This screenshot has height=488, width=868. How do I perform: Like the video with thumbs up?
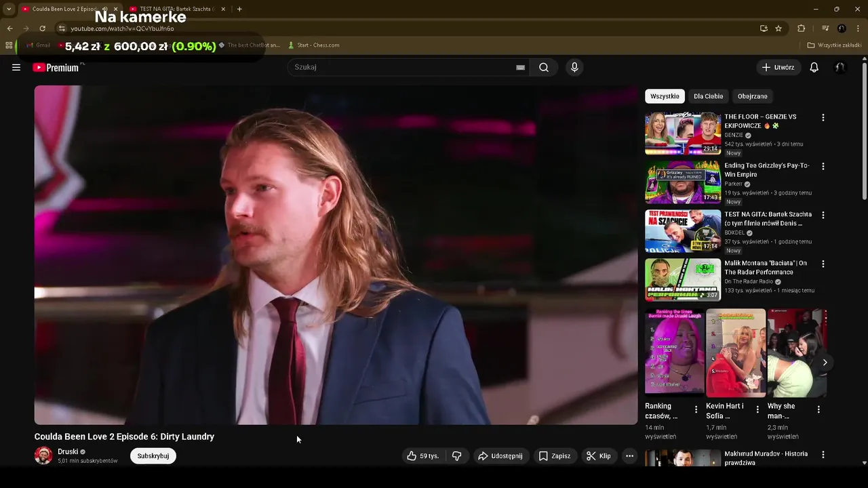[x=424, y=456]
